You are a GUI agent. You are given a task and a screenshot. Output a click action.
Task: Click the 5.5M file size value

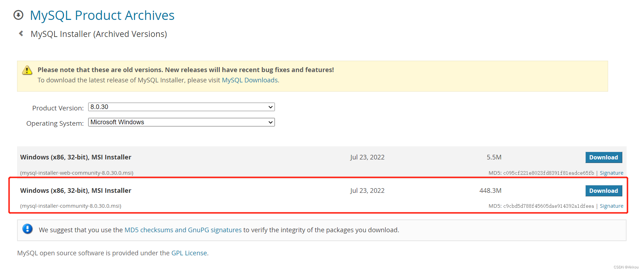tap(494, 157)
